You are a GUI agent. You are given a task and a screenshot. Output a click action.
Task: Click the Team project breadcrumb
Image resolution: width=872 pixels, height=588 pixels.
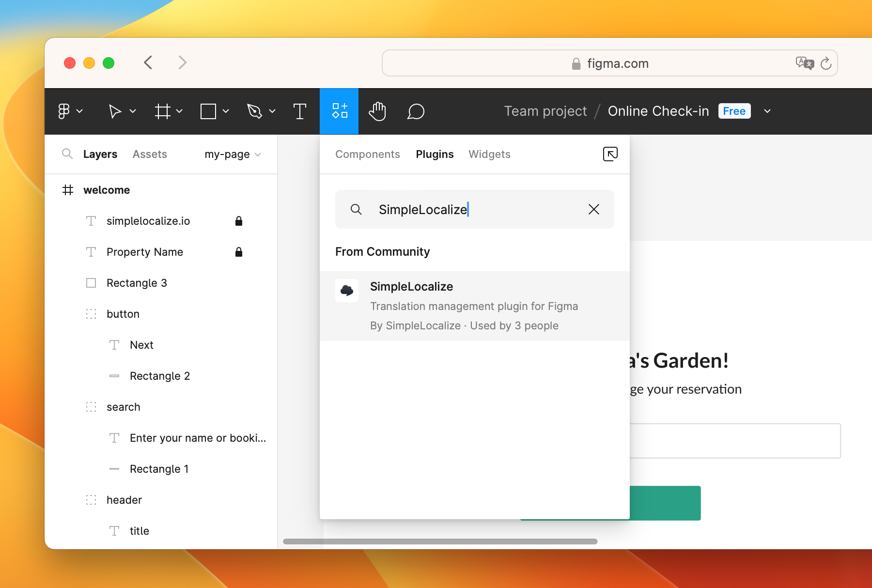545,111
